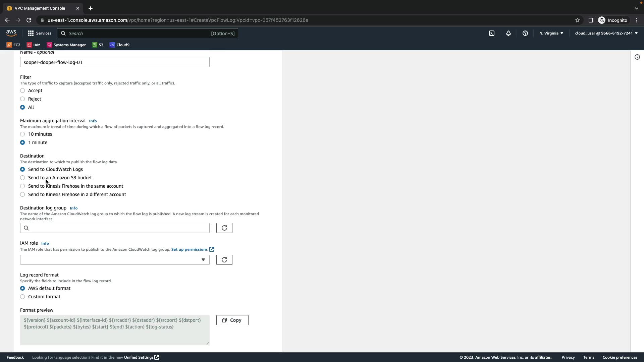This screenshot has width=644, height=362.
Task: Expand the IAM role dropdown
Action: (115, 260)
